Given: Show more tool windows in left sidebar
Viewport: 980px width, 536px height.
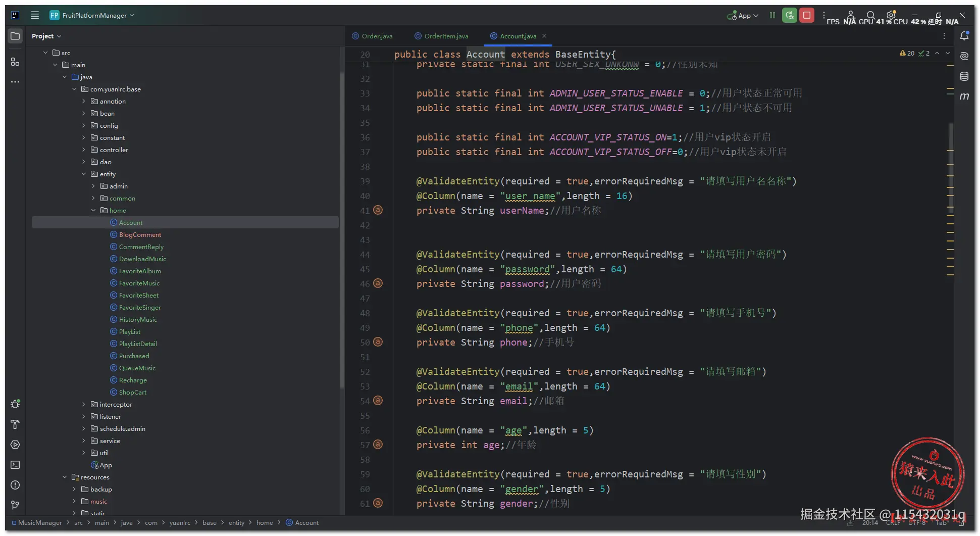Looking at the screenshot, I should click(x=15, y=82).
